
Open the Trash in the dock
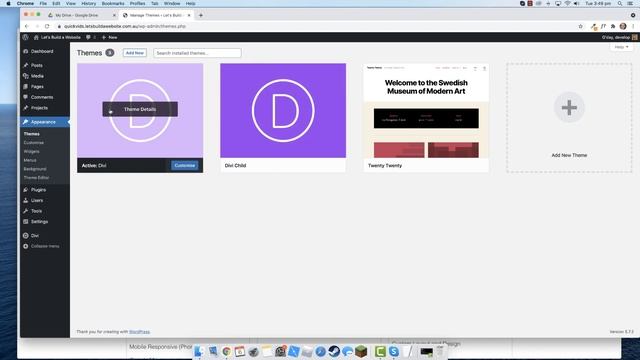(440, 351)
